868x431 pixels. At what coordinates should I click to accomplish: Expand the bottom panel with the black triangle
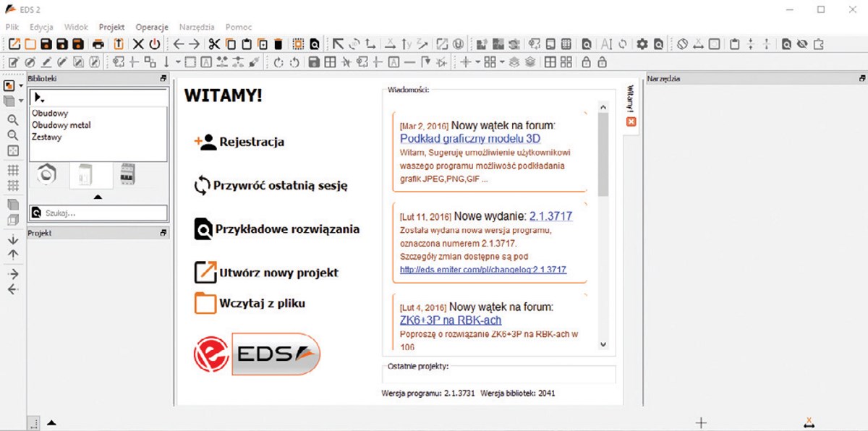pyautogui.click(x=51, y=422)
